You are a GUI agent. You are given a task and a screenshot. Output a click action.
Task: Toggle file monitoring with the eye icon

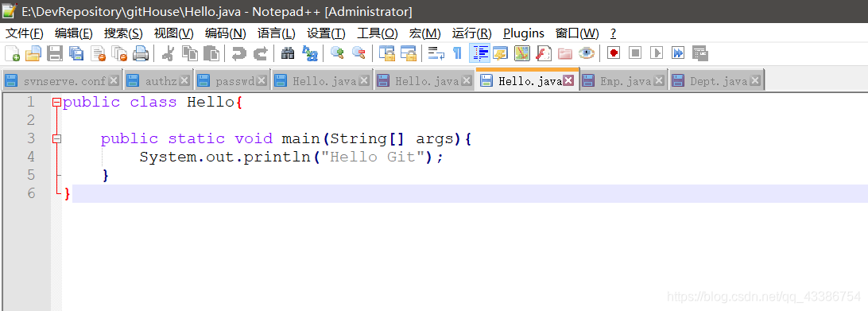[587, 53]
